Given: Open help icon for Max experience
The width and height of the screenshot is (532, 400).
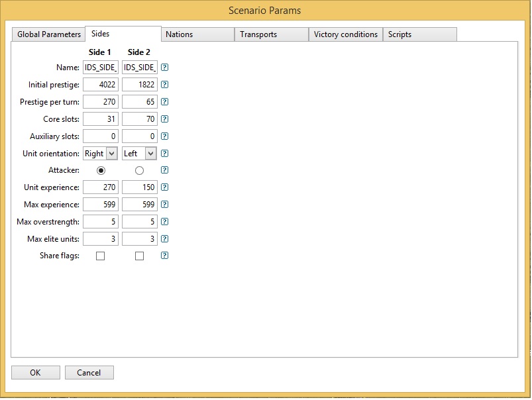Looking at the screenshot, I should point(164,205).
